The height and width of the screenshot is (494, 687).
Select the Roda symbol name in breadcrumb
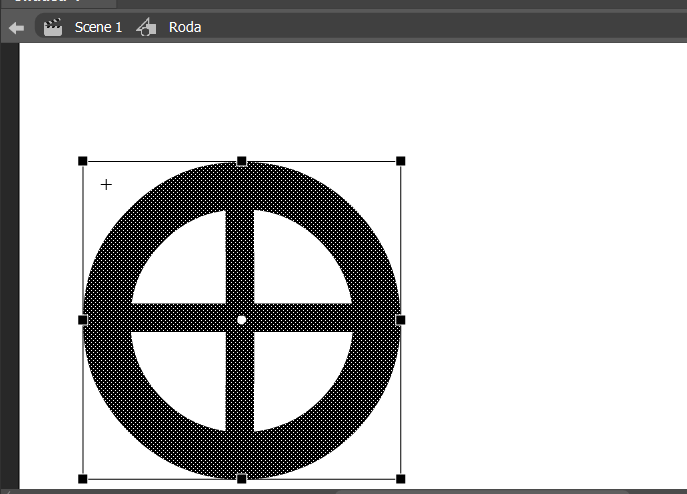coord(185,27)
